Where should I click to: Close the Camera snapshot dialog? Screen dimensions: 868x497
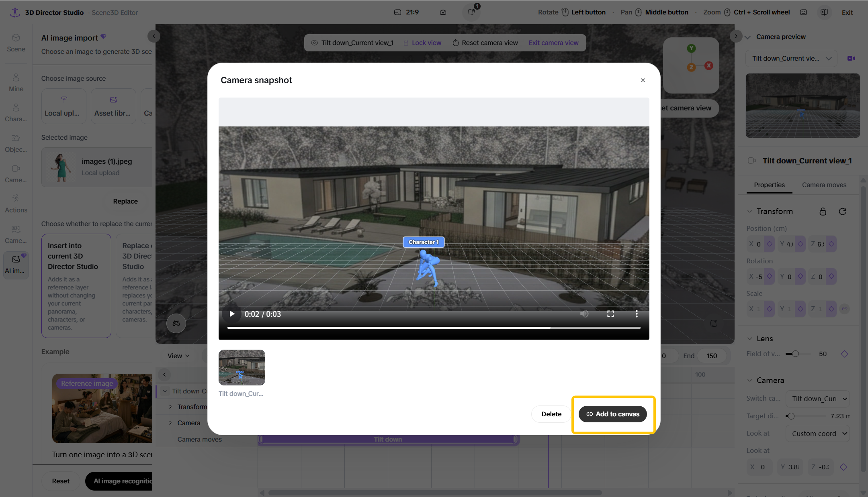tap(643, 80)
